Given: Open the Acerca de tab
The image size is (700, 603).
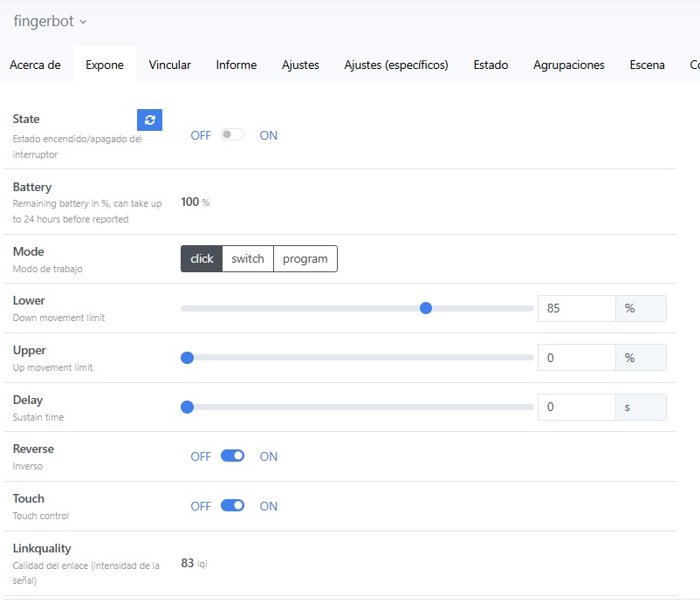Looking at the screenshot, I should [35, 65].
